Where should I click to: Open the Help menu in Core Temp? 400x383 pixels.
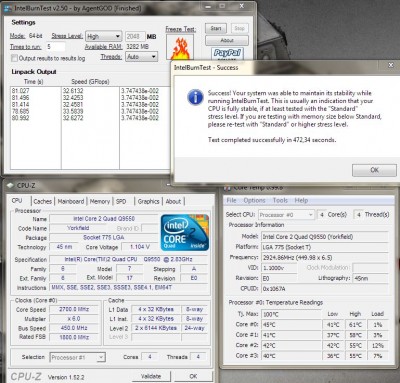pos(301,200)
